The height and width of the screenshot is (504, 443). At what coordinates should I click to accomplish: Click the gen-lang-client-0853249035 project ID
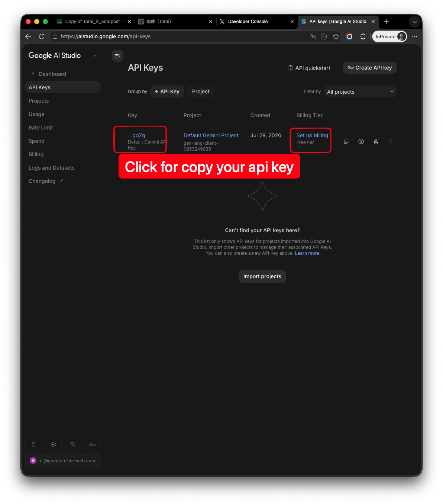[201, 146]
